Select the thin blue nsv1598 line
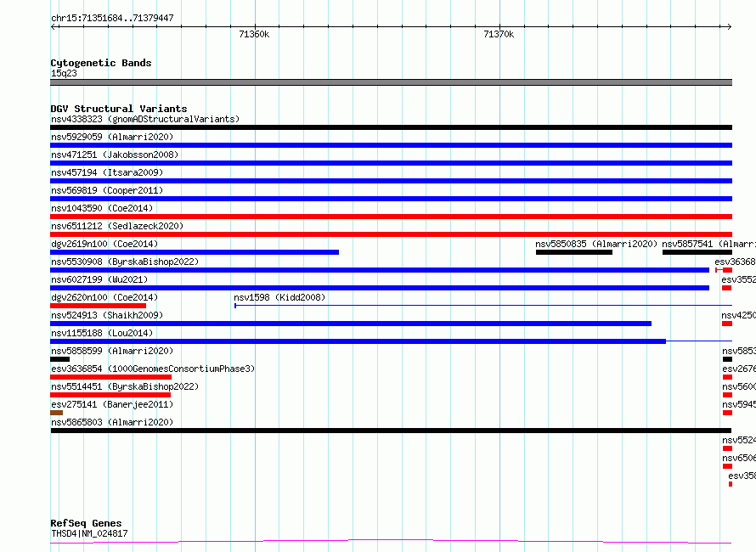Image resolution: width=756 pixels, height=552 pixels. pos(483,306)
